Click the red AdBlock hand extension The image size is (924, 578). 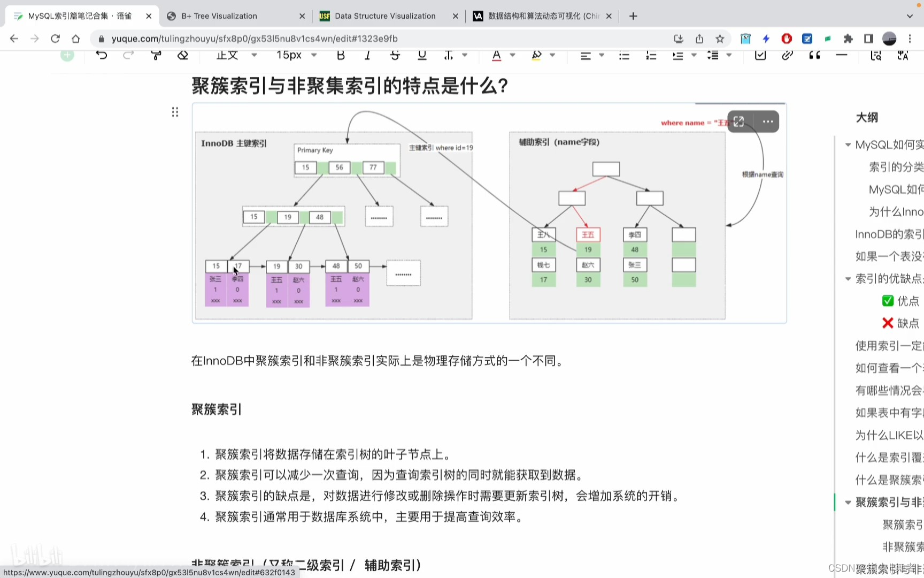tap(787, 39)
